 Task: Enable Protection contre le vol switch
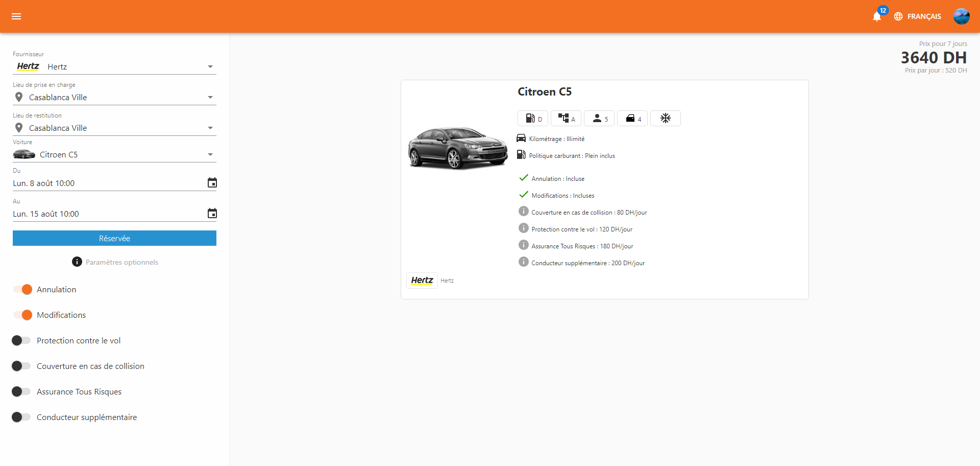(x=21, y=340)
